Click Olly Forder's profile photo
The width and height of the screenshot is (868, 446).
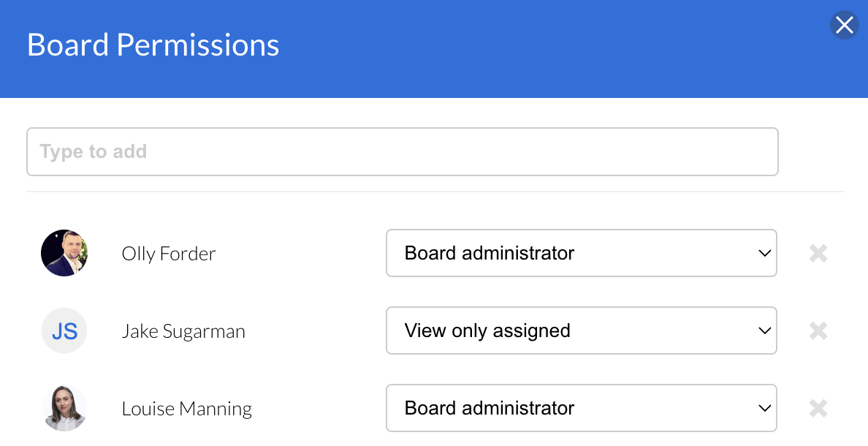click(64, 253)
